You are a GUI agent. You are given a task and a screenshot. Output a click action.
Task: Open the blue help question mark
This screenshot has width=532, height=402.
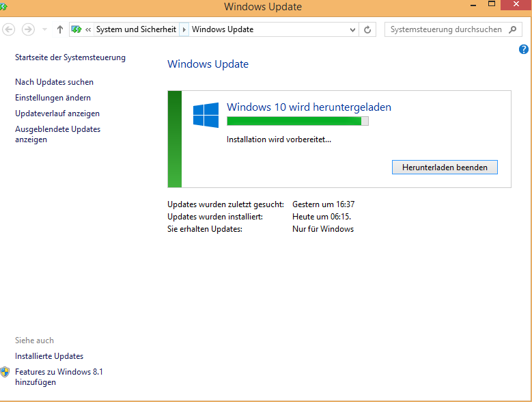pos(524,49)
